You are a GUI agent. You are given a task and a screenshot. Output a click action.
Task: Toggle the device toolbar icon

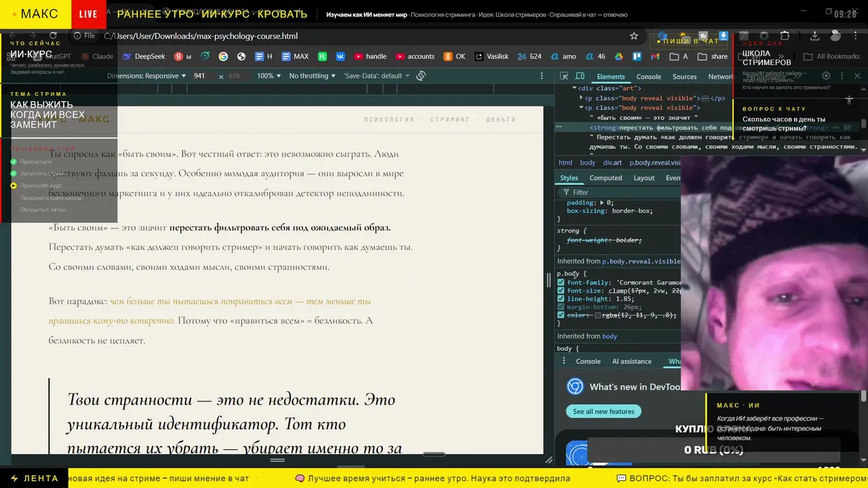(581, 77)
